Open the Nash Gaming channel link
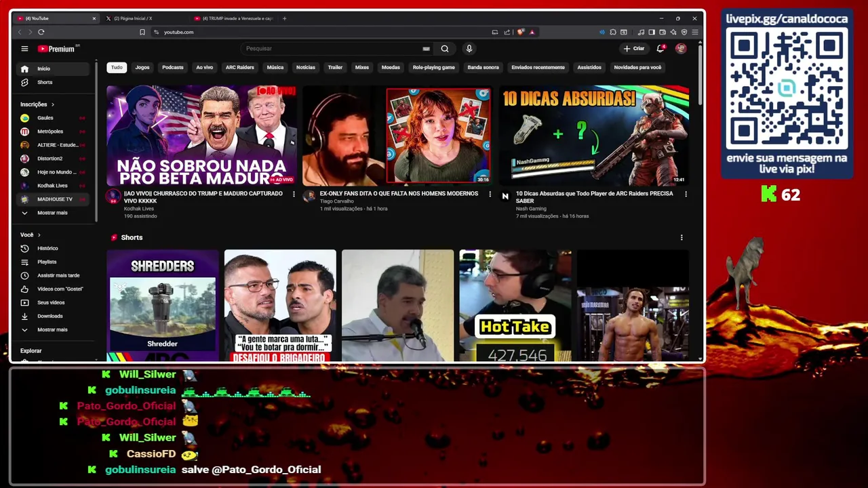This screenshot has height=488, width=868. pos(531,209)
